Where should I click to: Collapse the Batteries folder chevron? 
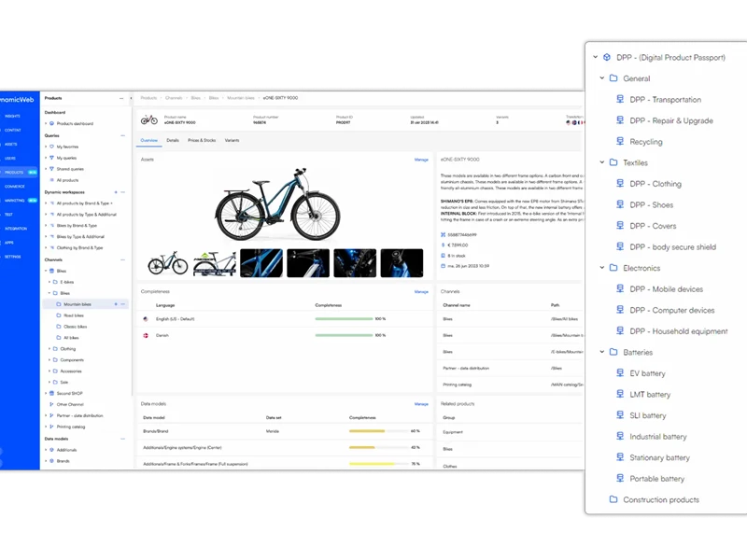(x=602, y=352)
